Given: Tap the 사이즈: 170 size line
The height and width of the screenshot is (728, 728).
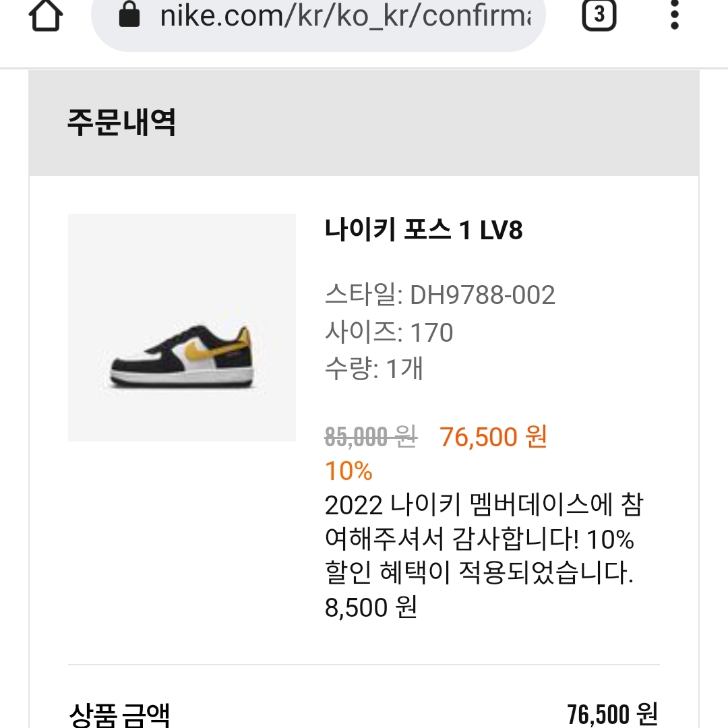Looking at the screenshot, I should coord(389,332).
